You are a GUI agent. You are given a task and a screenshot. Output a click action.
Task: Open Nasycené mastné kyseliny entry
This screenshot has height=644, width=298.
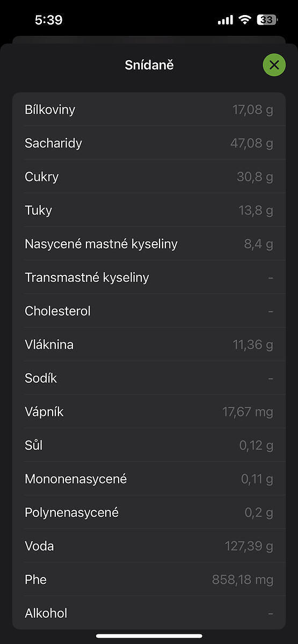pos(149,244)
